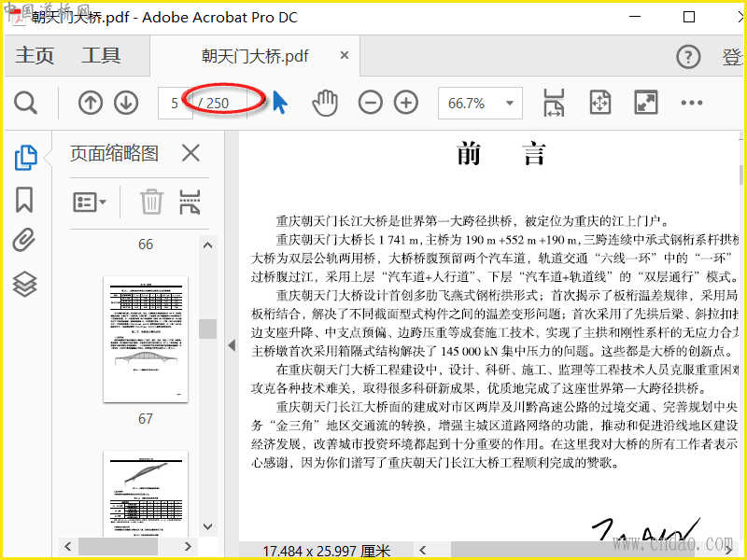
Task: Click the print pages icon in thumbnails panel
Action: [190, 202]
